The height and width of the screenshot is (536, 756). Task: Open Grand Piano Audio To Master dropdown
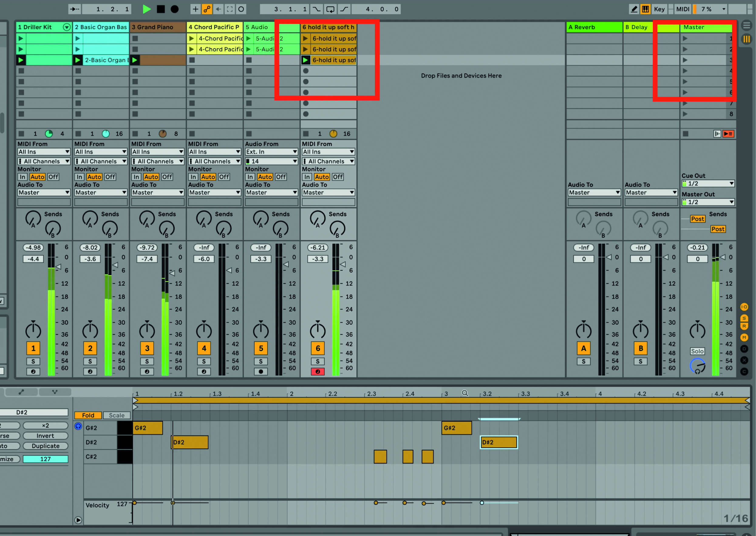pos(158,192)
